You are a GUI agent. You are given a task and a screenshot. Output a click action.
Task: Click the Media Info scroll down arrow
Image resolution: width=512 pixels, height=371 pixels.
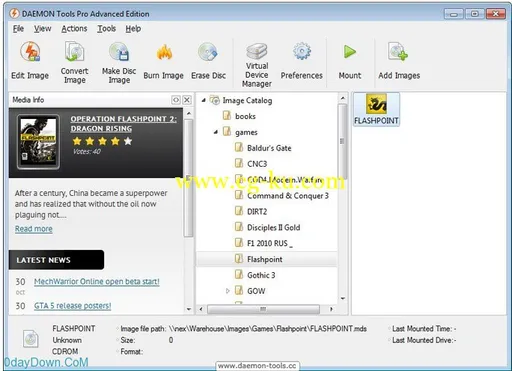(189, 309)
